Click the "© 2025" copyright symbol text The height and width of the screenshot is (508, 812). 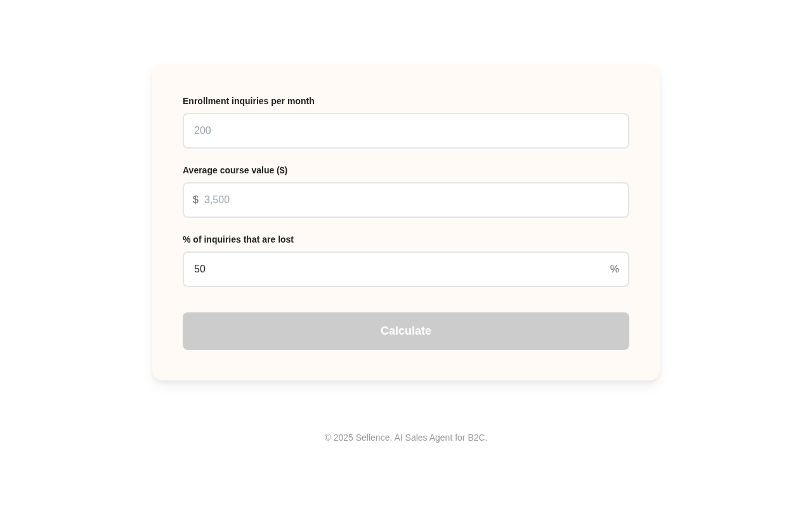click(x=339, y=438)
